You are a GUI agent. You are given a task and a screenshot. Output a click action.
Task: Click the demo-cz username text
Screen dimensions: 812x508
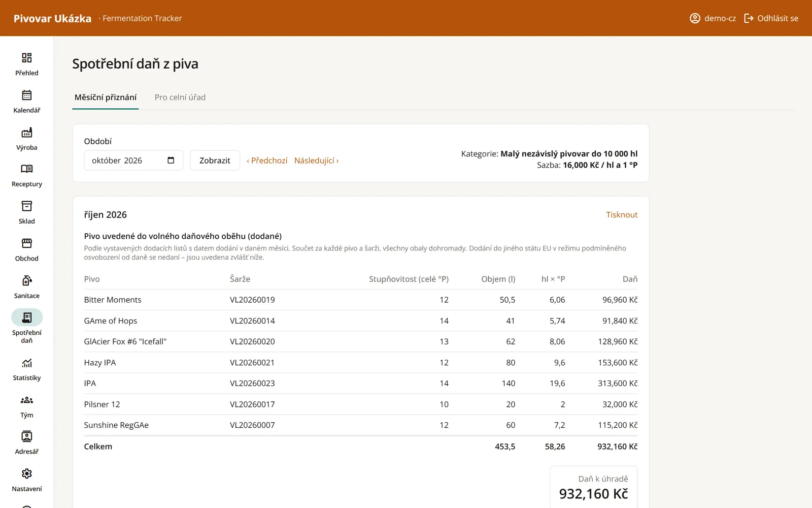(x=720, y=18)
